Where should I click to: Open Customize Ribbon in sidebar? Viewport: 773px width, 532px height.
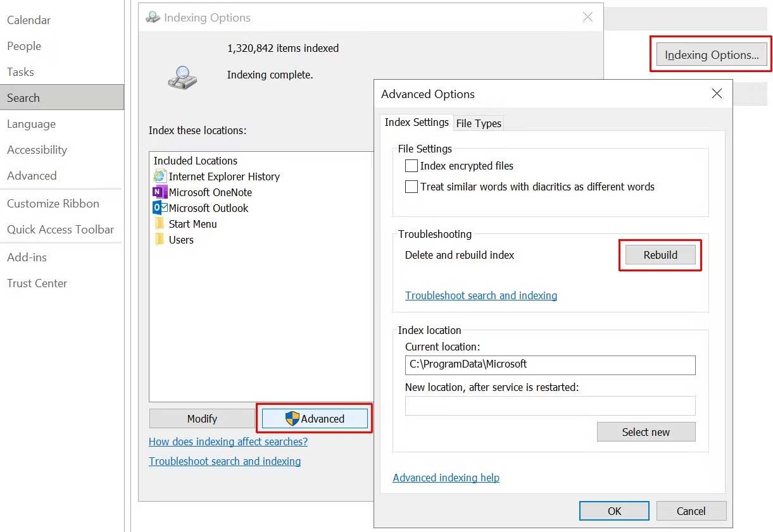pos(53,204)
